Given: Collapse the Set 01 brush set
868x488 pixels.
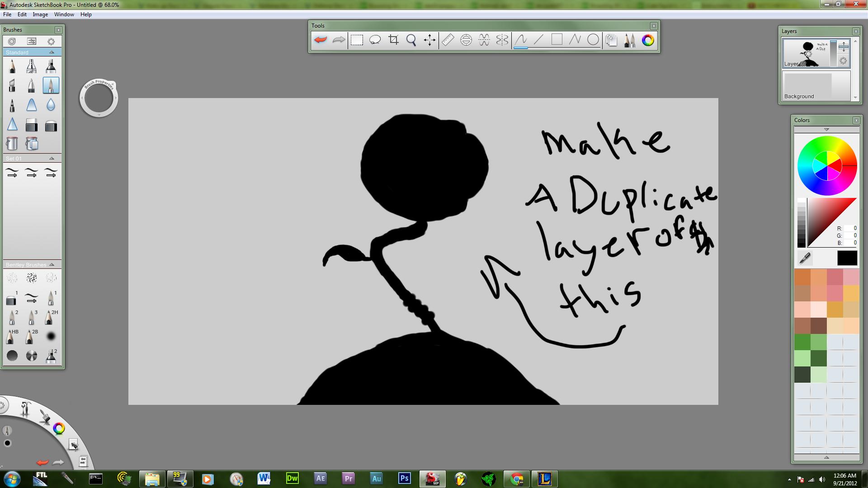Looking at the screenshot, I should pyautogui.click(x=52, y=159).
